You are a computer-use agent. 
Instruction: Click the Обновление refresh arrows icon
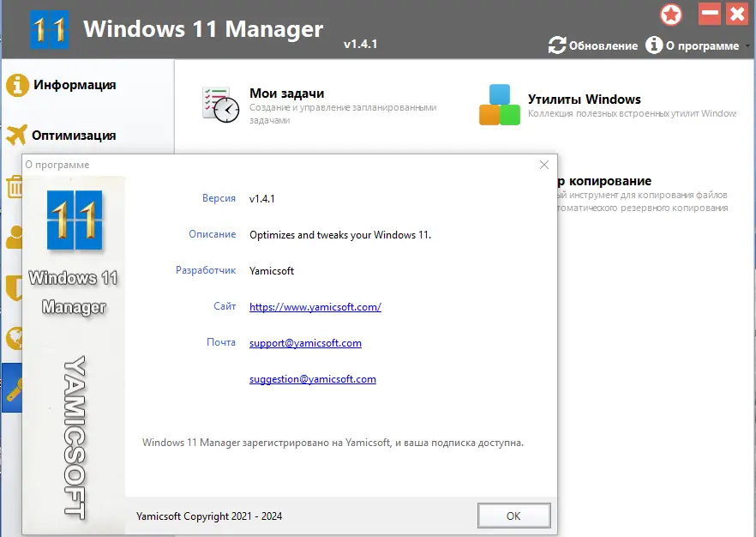point(557,45)
